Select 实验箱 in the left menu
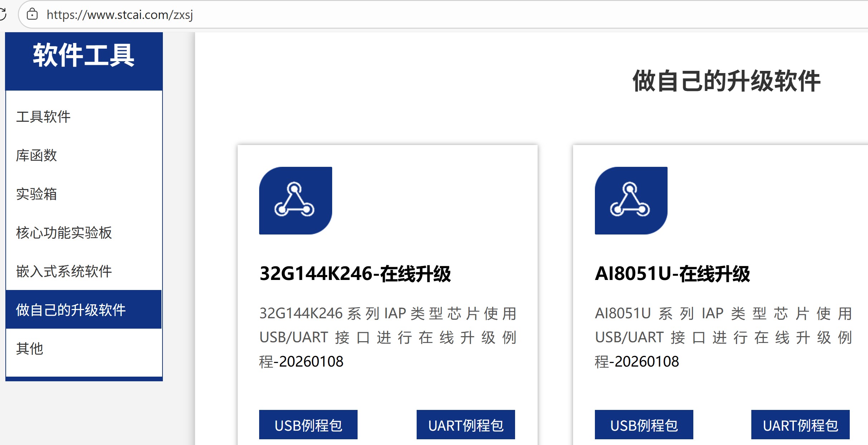Image resolution: width=868 pixels, height=445 pixels. pyautogui.click(x=37, y=194)
